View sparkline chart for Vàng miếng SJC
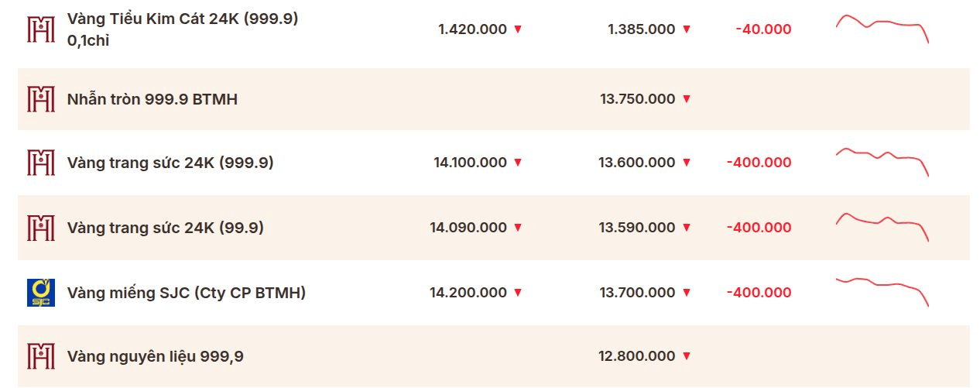 pos(882,291)
